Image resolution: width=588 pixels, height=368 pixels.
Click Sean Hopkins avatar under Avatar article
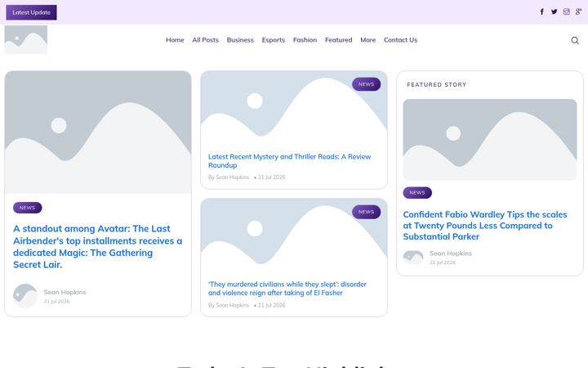(25, 296)
